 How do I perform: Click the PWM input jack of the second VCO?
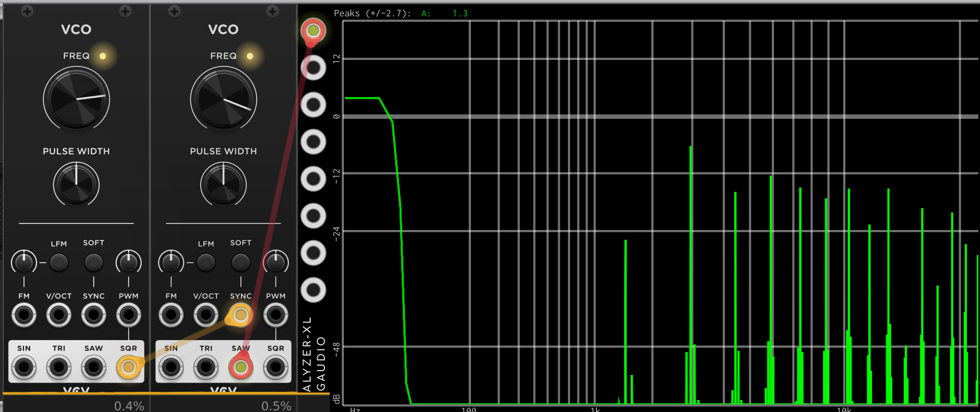(x=276, y=314)
